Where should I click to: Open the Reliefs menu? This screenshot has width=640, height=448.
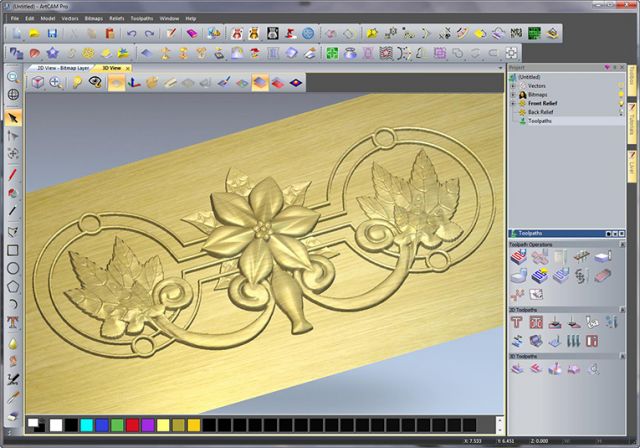[x=116, y=18]
